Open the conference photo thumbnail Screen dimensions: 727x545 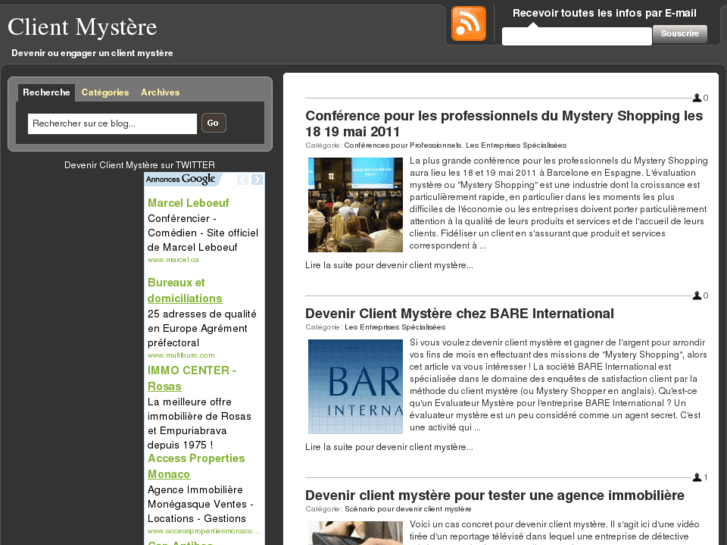[355, 204]
